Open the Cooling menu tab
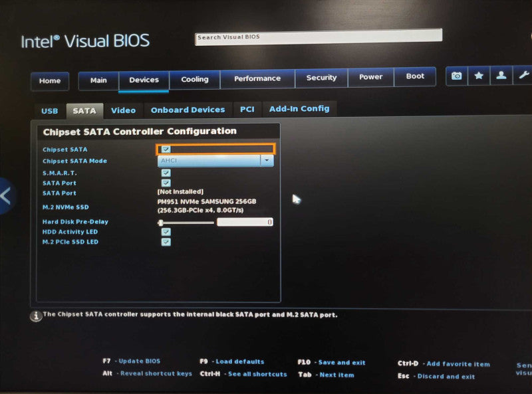The width and height of the screenshot is (532, 394). 195,79
